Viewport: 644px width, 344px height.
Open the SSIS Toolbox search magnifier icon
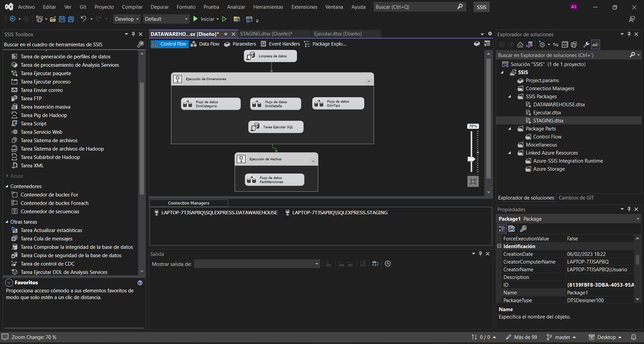coord(140,44)
